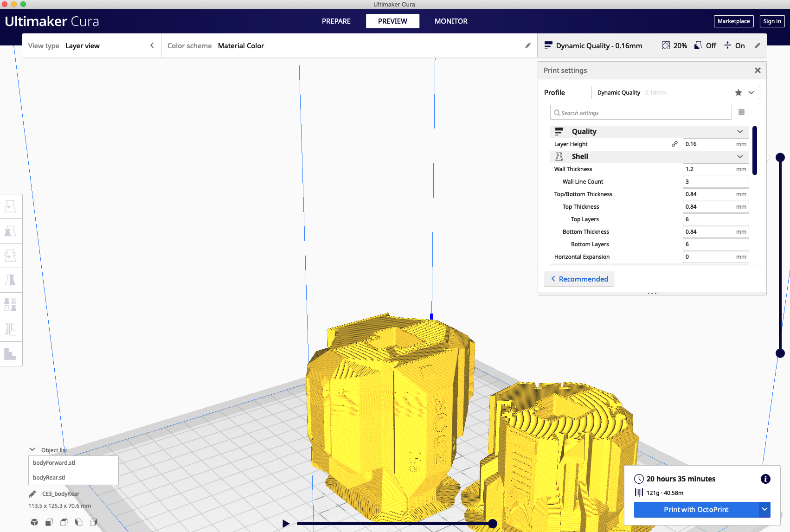Collapse the Shell settings section
This screenshot has height=532, width=790.
click(739, 156)
